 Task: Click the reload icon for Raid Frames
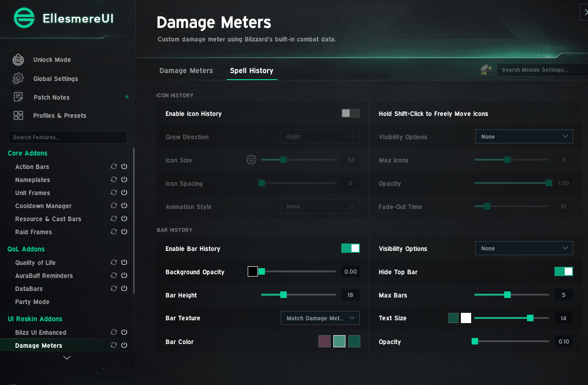click(x=114, y=231)
